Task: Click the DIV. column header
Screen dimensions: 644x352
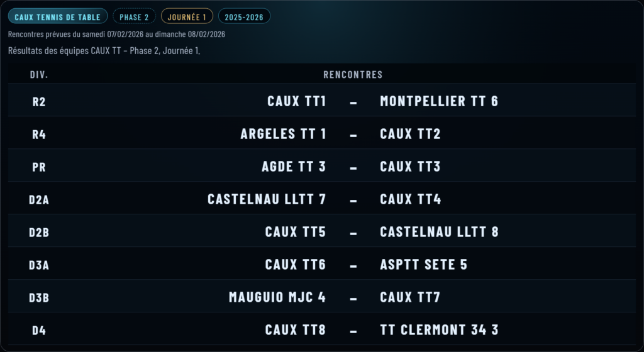Action: (39, 74)
